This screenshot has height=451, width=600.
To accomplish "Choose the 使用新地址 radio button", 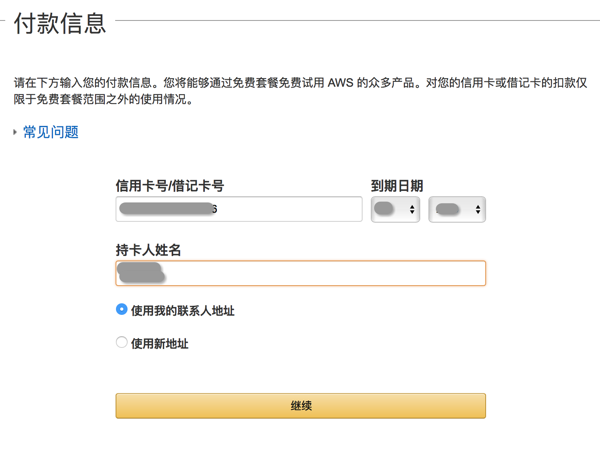I will coord(122,343).
